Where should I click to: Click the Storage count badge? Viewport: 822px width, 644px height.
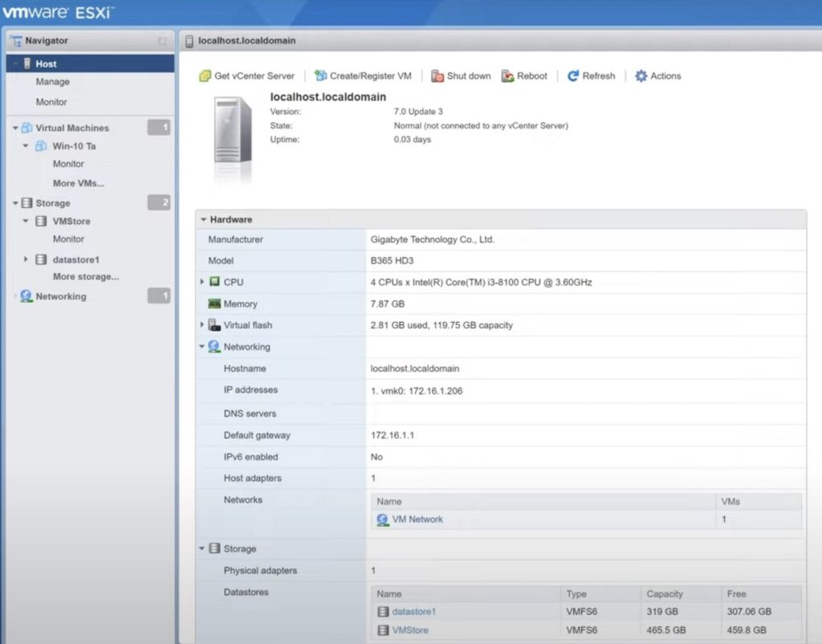[x=159, y=202]
